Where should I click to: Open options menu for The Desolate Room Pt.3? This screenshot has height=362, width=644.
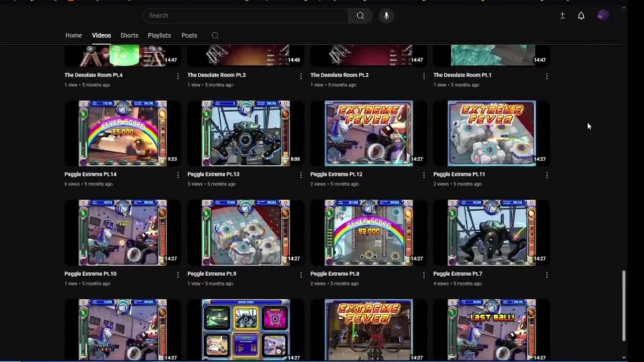(x=301, y=76)
